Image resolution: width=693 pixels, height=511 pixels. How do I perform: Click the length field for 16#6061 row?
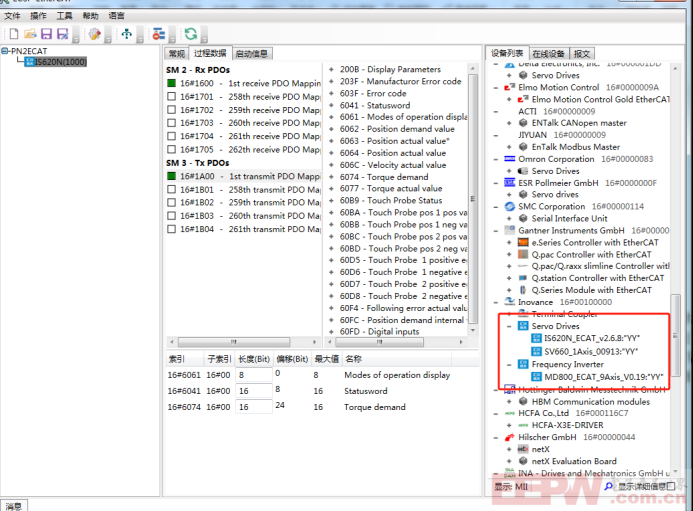coord(254,375)
